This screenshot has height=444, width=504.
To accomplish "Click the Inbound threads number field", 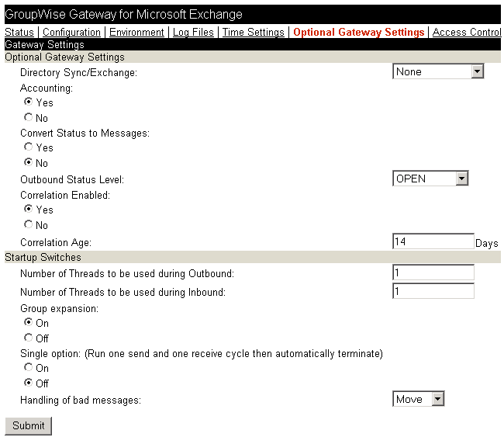I will coord(433,291).
